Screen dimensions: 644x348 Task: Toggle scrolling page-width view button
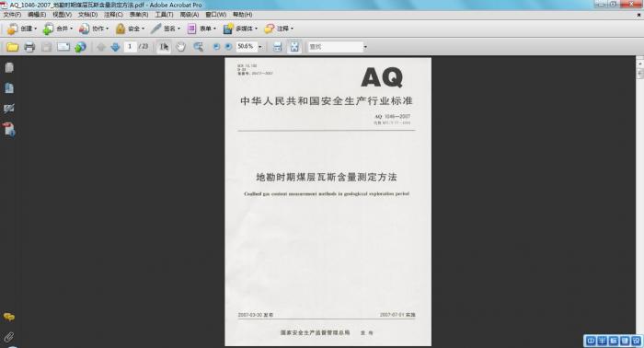tap(278, 47)
